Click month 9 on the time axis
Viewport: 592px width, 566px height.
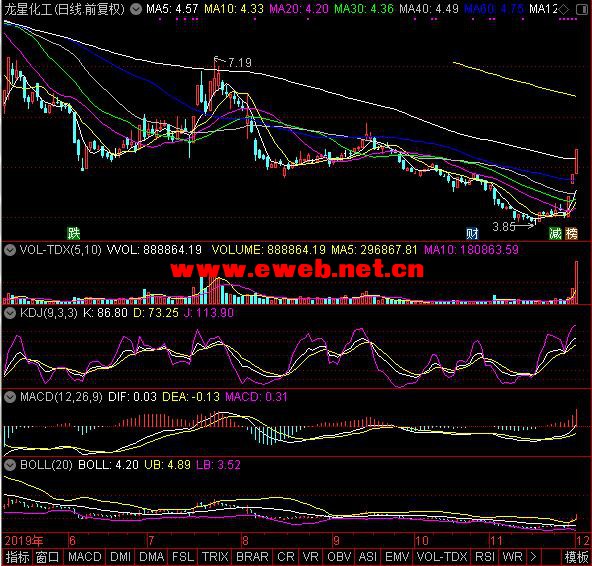tap(336, 541)
